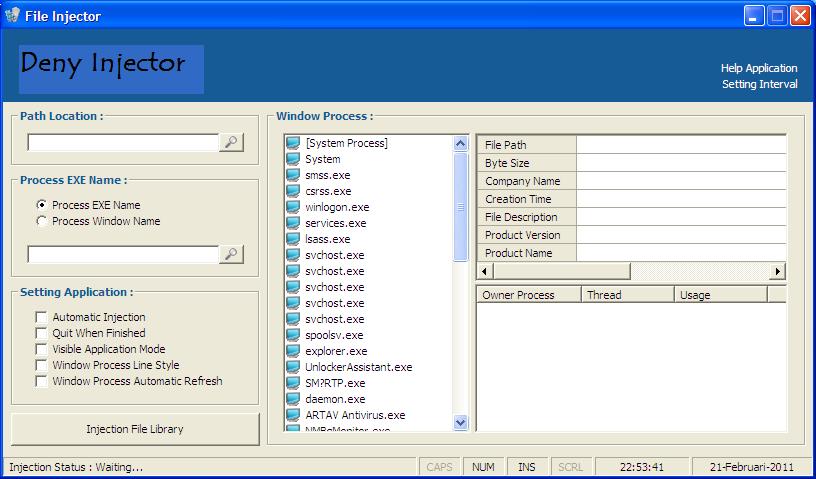
Task: Click the file details scroll left arrow
Action: click(x=485, y=271)
